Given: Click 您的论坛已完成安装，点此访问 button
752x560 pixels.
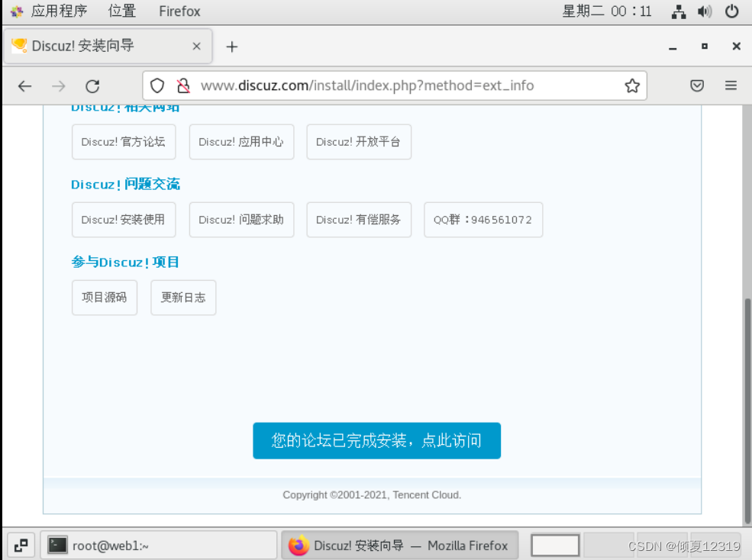Looking at the screenshot, I should click(376, 440).
